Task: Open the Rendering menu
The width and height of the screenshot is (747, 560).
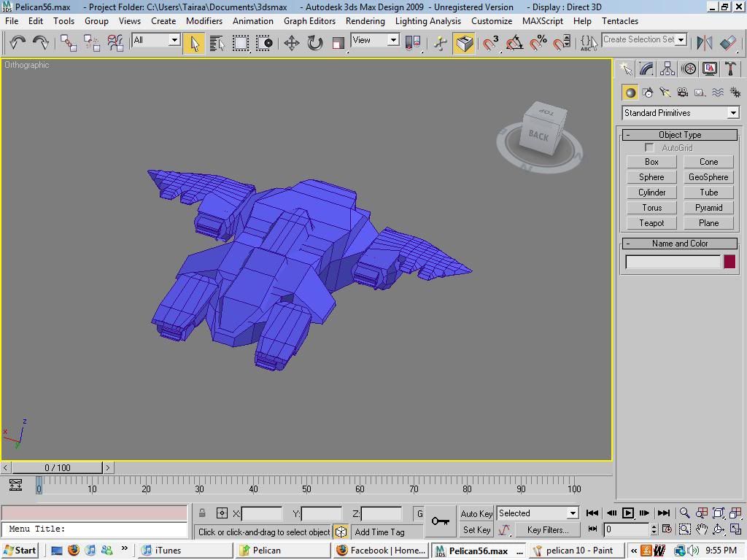Action: pyautogui.click(x=365, y=21)
